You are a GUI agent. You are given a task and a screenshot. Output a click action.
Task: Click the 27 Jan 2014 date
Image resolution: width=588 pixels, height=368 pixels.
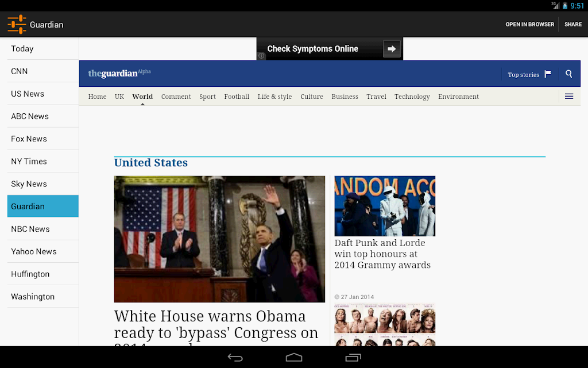coord(357,297)
